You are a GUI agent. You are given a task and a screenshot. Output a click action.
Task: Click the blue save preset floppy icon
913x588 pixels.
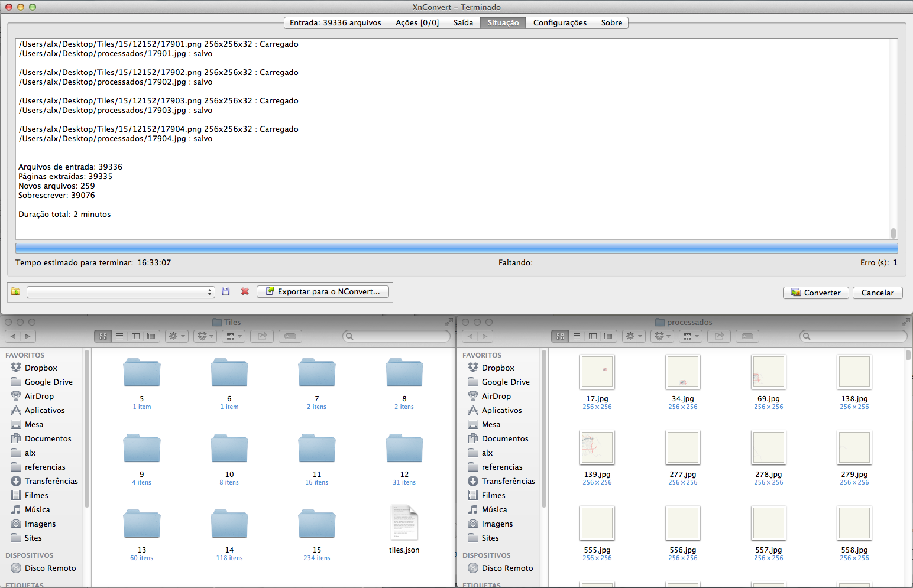[x=225, y=291]
